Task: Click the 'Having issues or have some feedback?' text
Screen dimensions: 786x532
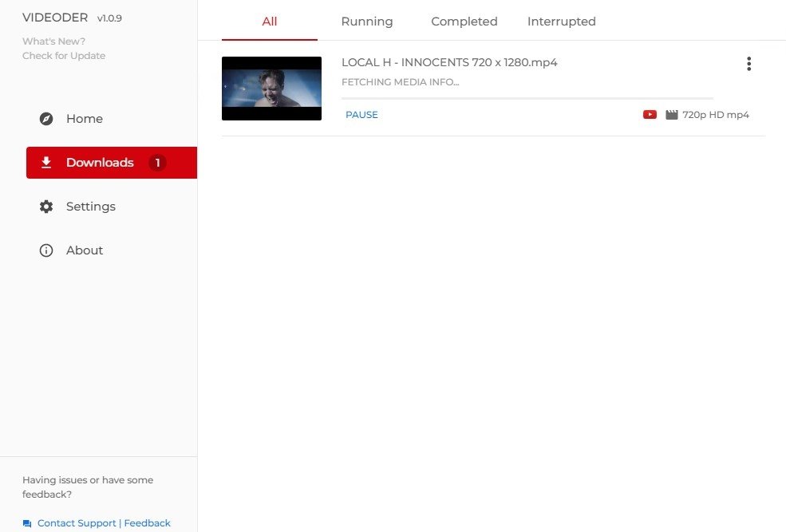Action: 88,487
